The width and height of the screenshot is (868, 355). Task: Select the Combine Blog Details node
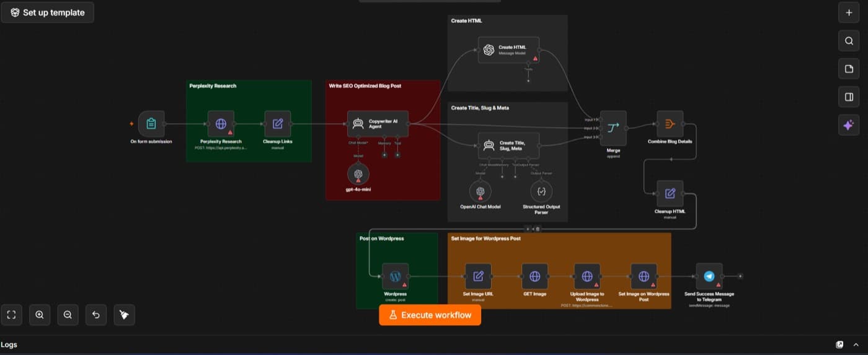click(x=670, y=124)
